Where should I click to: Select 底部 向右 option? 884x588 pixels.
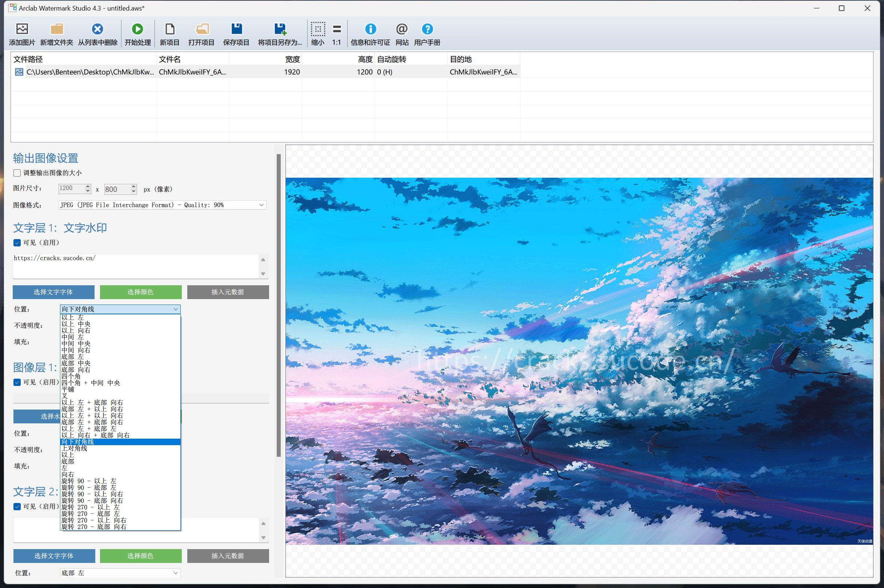click(120, 370)
